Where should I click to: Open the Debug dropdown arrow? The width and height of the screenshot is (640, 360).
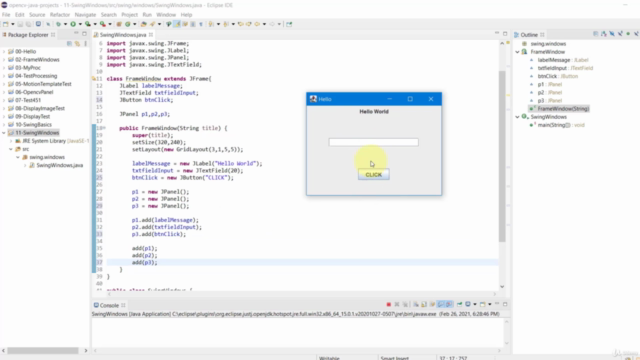click(65, 24)
